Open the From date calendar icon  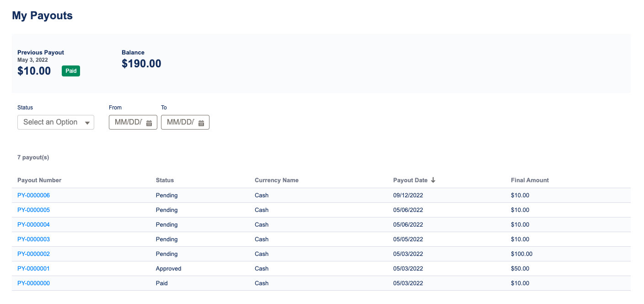coord(149,123)
